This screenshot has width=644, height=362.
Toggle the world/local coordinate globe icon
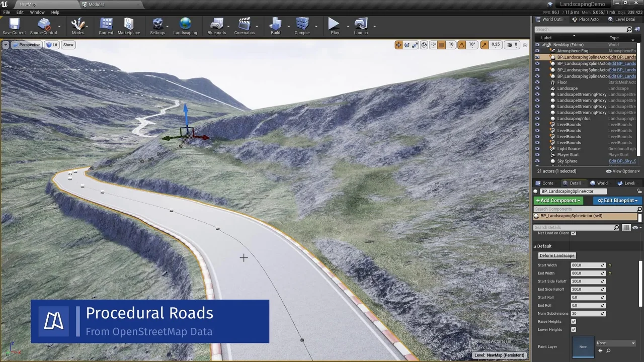click(x=424, y=45)
